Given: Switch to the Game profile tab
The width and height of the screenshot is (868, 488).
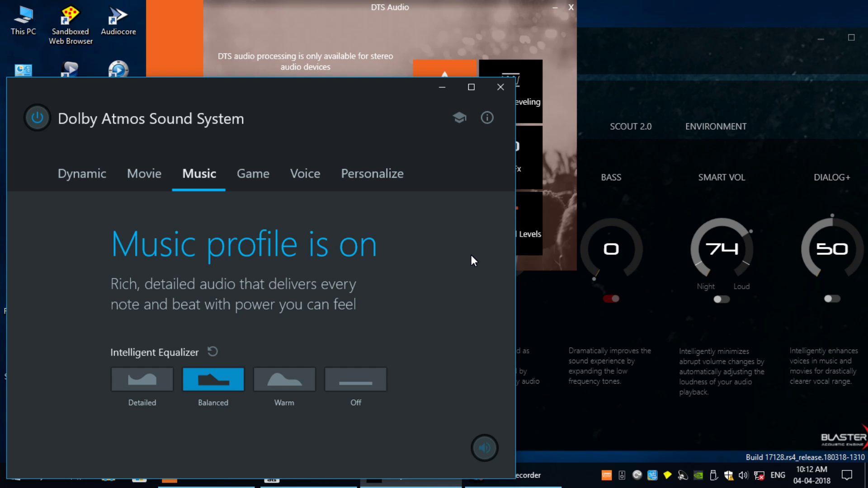Looking at the screenshot, I should click(x=253, y=174).
